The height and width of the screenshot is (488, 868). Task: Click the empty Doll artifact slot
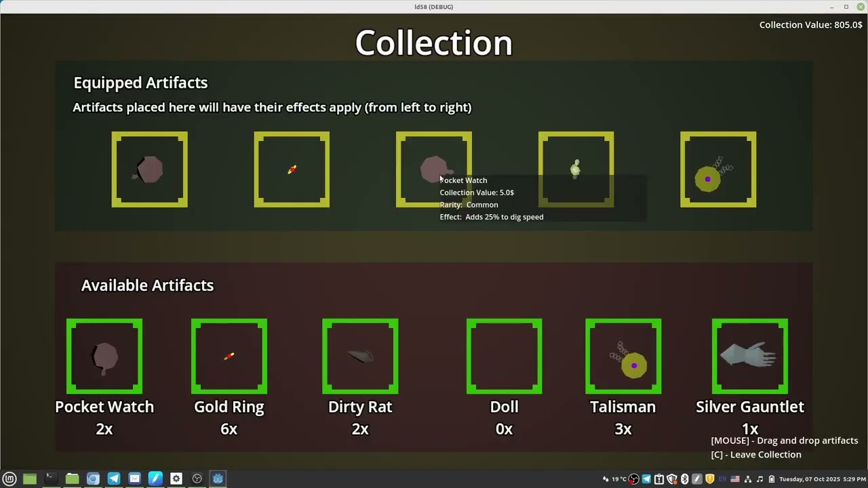[x=505, y=357]
